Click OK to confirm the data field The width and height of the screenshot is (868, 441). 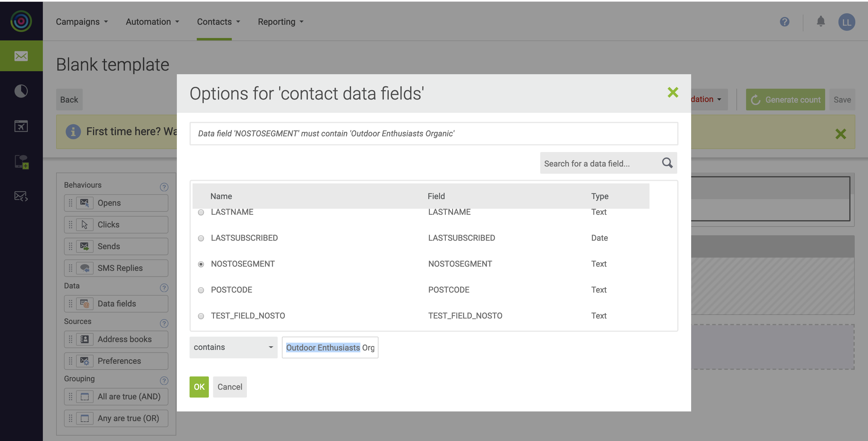tap(199, 387)
